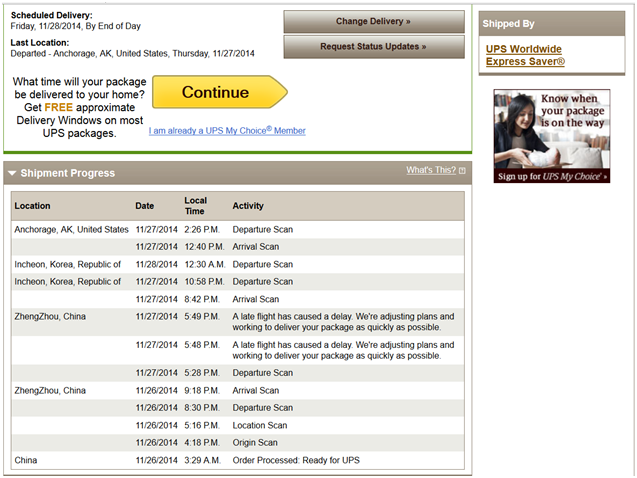Click Request Status Updates button
Image resolution: width=637 pixels, height=478 pixels.
point(374,47)
